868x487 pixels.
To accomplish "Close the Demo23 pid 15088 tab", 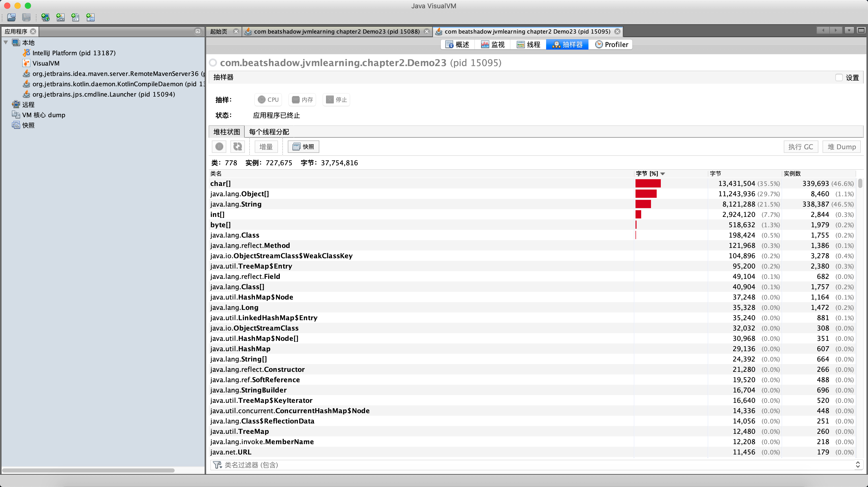I will click(427, 31).
